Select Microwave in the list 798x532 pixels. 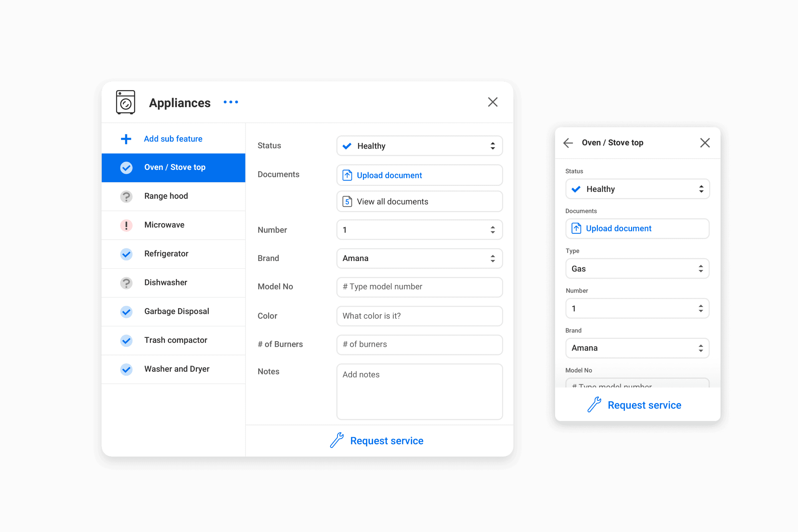173,225
